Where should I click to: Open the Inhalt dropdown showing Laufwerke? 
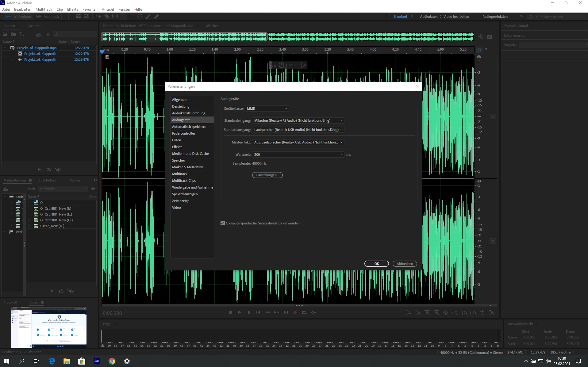[63, 189]
